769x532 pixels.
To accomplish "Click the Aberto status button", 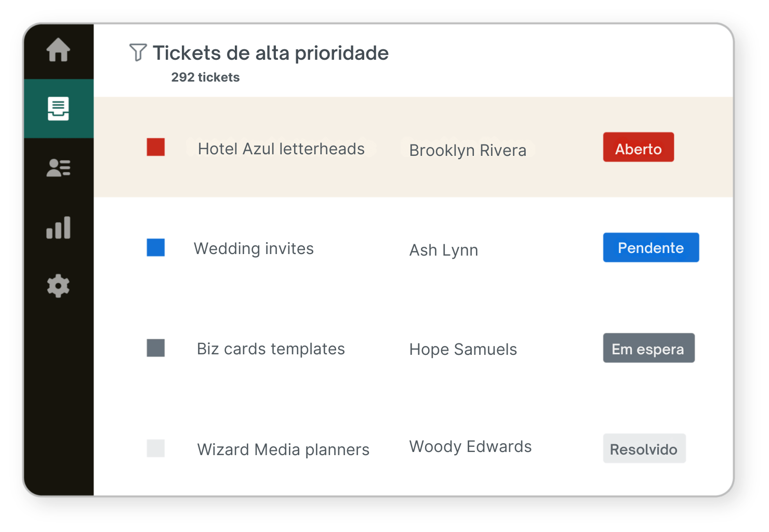I will [x=638, y=147].
